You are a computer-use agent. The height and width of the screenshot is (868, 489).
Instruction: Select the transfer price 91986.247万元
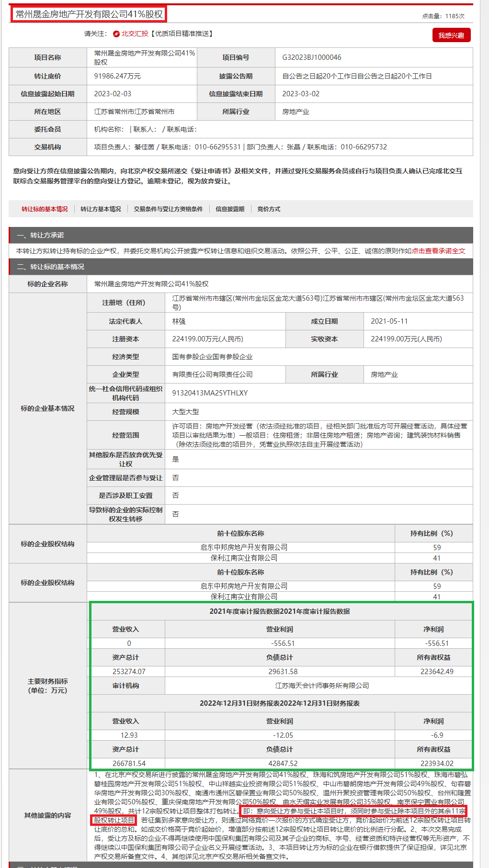(x=117, y=76)
